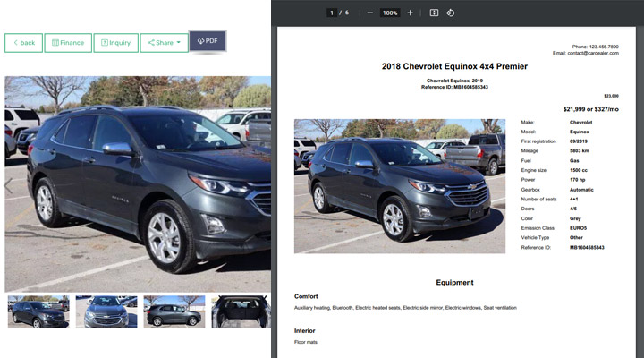Go back using the back button
The image size is (644, 358).
(23, 43)
